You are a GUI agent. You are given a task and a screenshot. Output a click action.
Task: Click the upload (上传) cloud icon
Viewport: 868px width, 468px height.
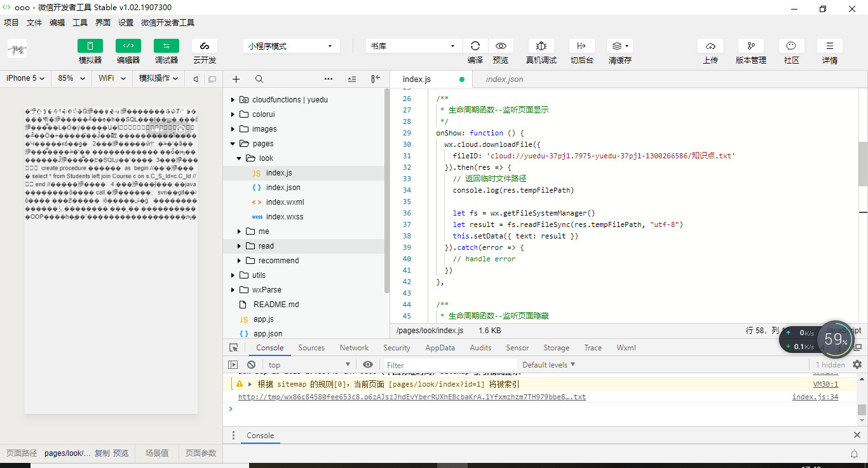pos(710,46)
